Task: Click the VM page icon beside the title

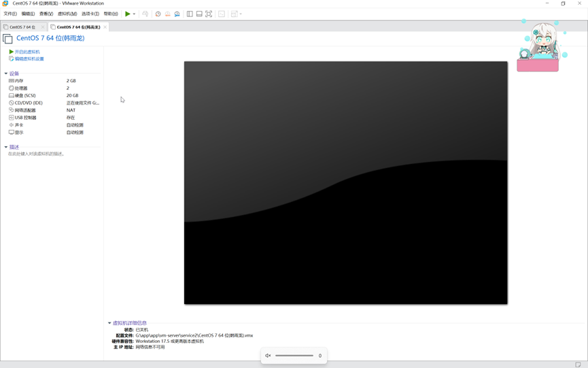Action: (7, 38)
